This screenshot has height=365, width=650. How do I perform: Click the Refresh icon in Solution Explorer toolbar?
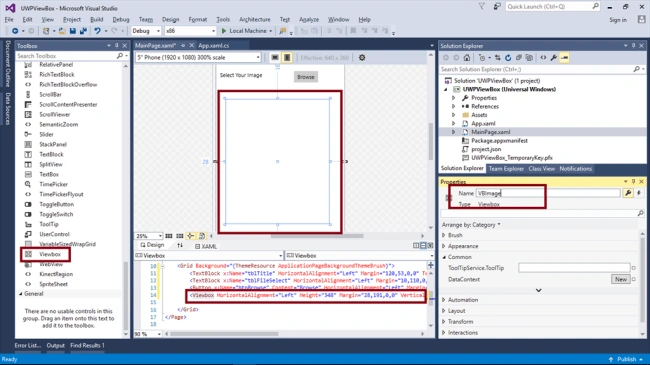pos(508,58)
